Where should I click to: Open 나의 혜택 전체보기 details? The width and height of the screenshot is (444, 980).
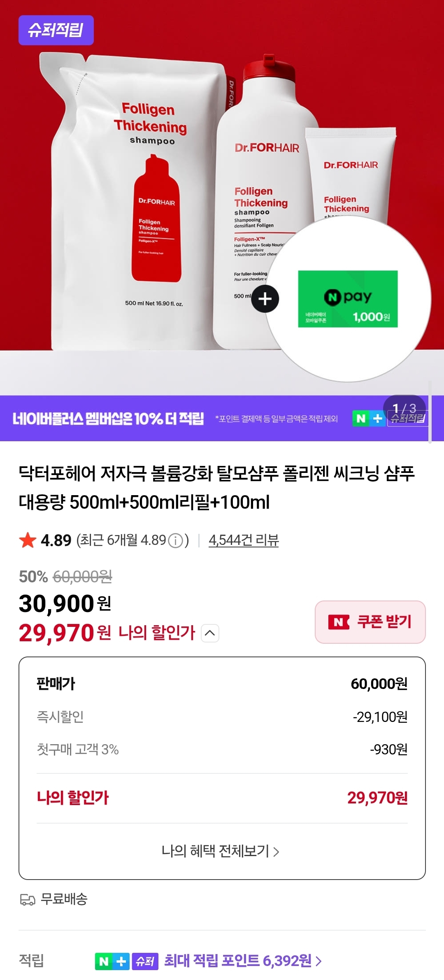[x=221, y=851]
